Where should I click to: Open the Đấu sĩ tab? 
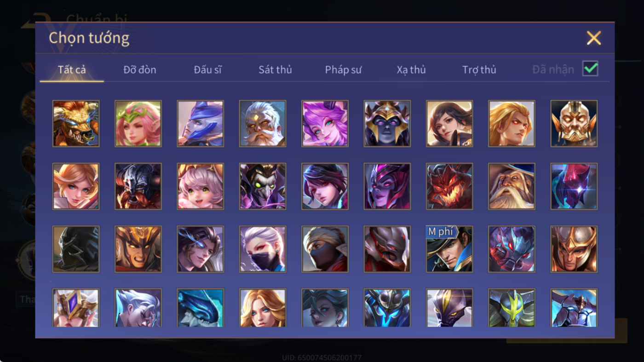(x=207, y=69)
